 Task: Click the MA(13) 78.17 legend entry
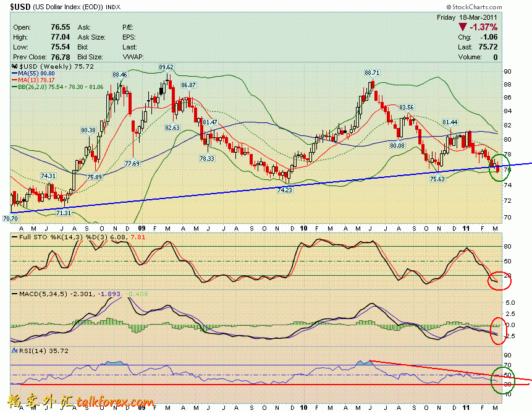coord(33,80)
